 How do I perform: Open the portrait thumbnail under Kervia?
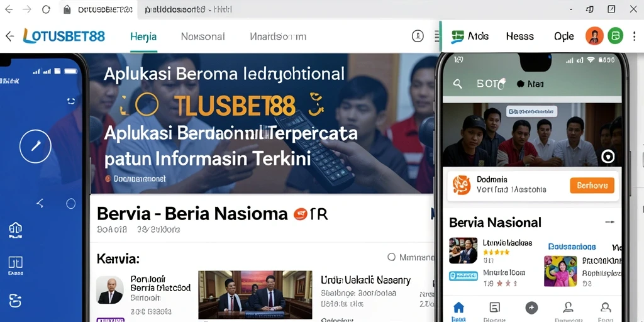[109, 290]
